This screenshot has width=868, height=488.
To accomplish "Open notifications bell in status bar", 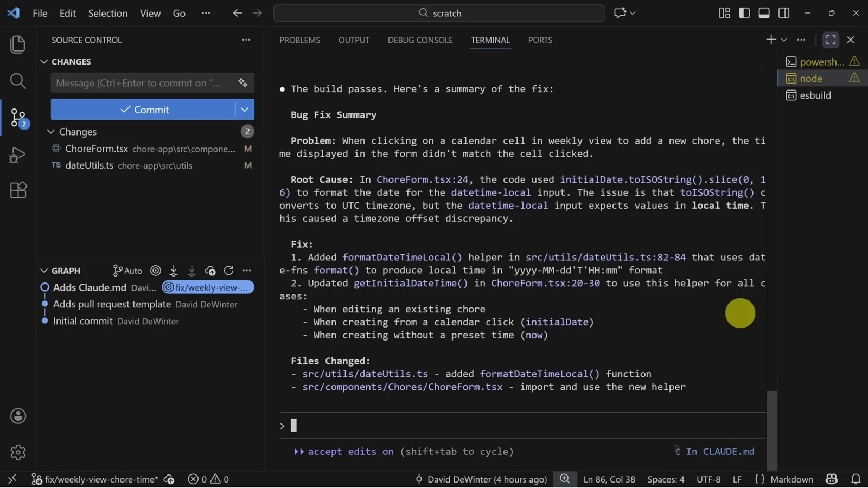I will coord(856,479).
